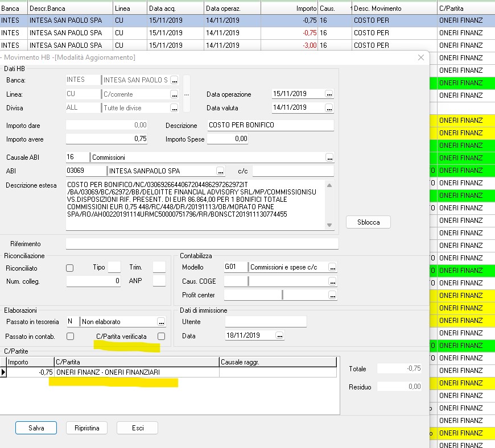
Task: Open the ABI bank lookup button
Action: [x=220, y=171]
